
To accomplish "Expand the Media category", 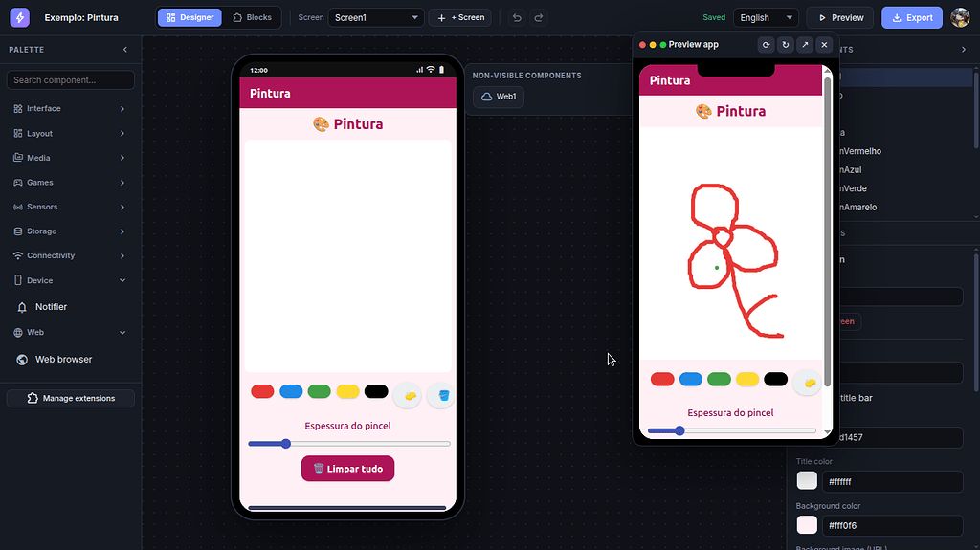I will coord(70,158).
